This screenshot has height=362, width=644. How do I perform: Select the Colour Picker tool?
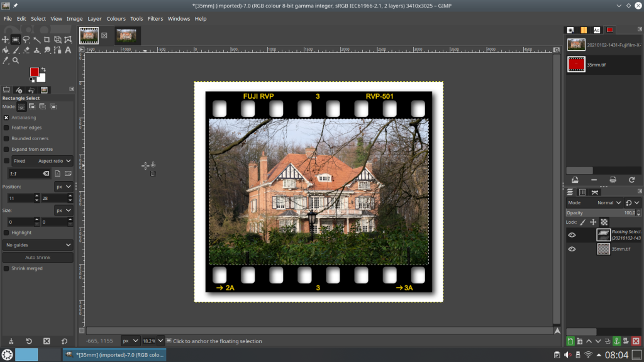[x=5, y=61]
